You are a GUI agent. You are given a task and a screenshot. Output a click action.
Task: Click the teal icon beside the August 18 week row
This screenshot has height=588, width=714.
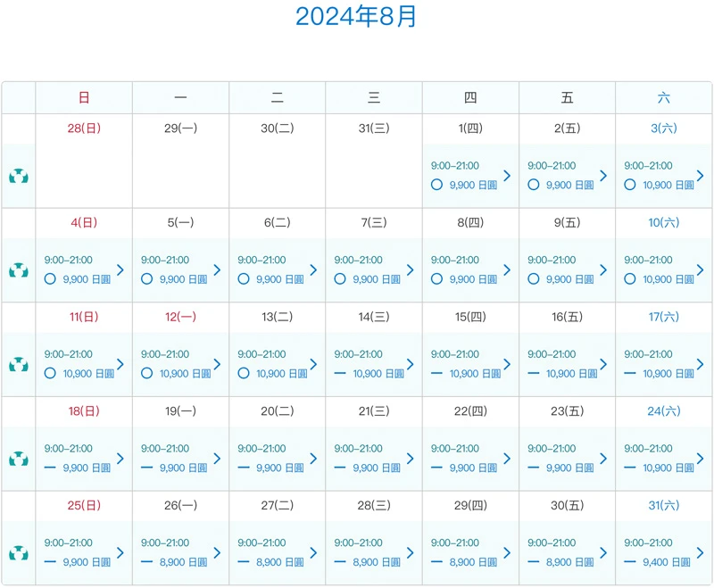(18, 459)
